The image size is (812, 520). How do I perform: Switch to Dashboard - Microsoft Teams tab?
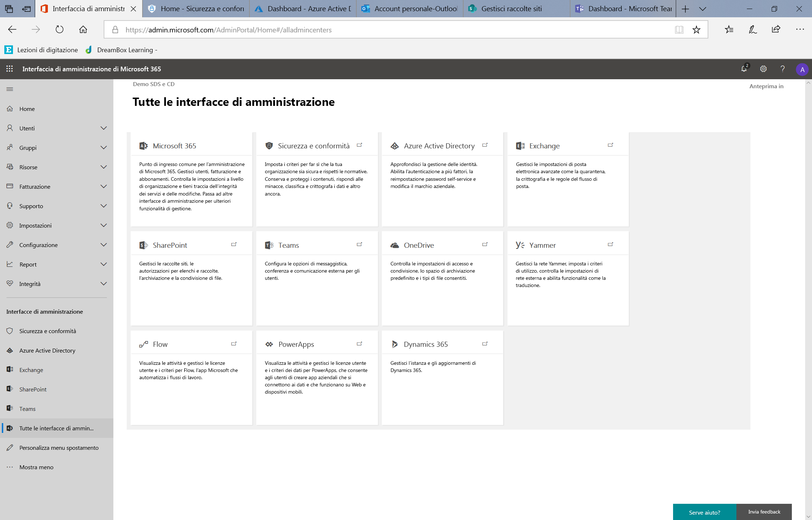[x=624, y=9]
